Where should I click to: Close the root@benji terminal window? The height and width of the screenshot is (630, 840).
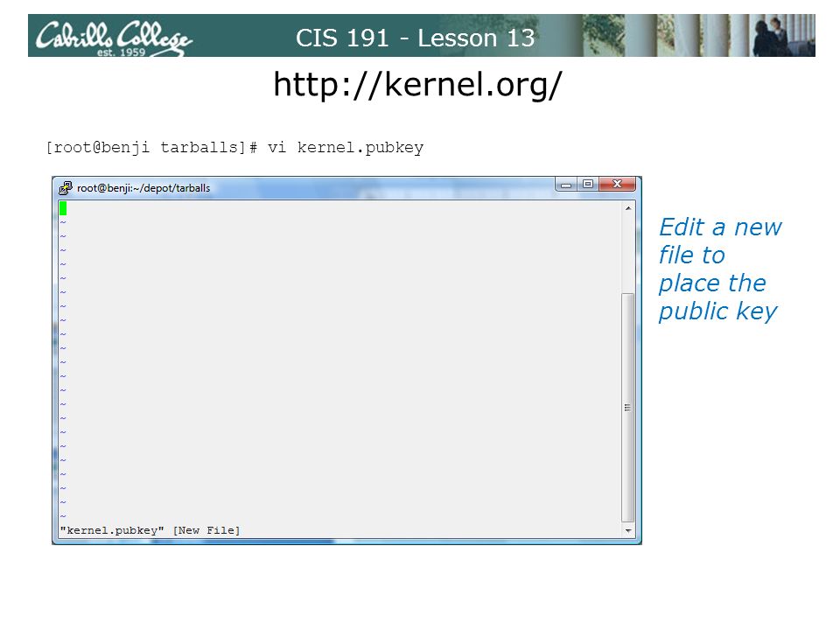(617, 185)
